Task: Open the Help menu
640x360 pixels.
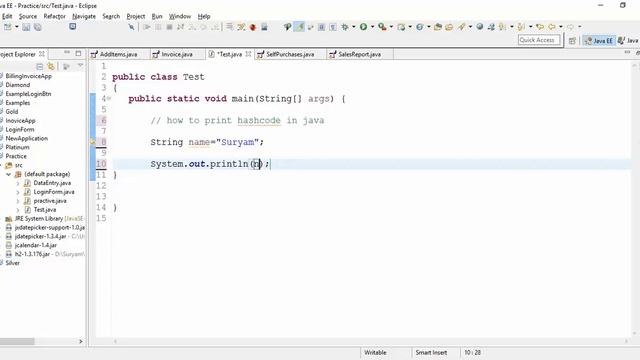Action: coord(204,16)
